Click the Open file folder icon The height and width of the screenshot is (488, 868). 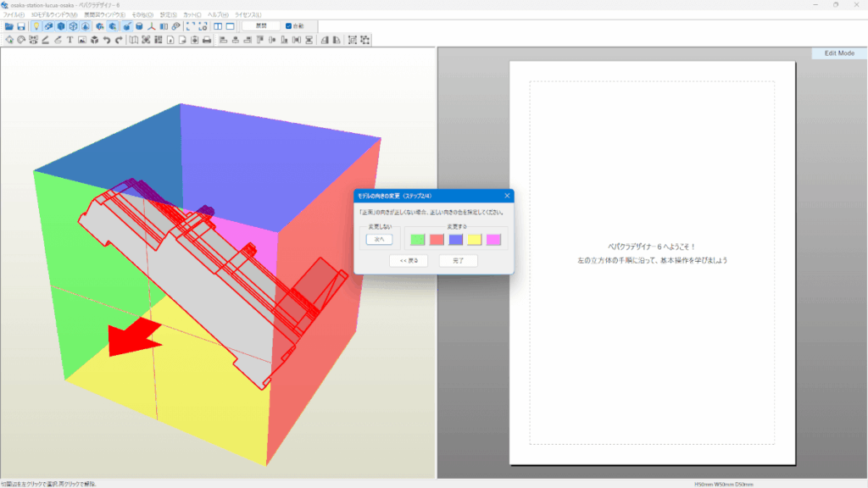click(8, 26)
